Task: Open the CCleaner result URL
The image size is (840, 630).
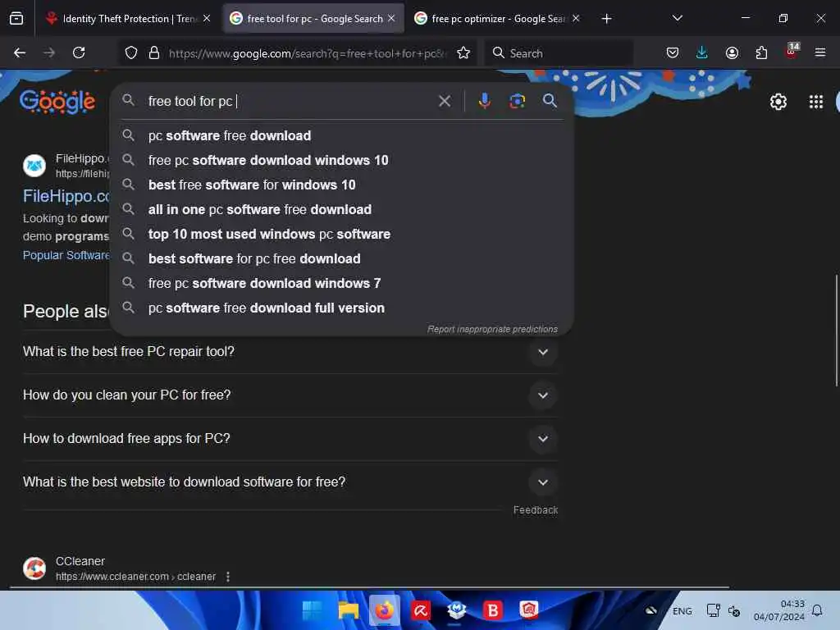Action: point(135,577)
